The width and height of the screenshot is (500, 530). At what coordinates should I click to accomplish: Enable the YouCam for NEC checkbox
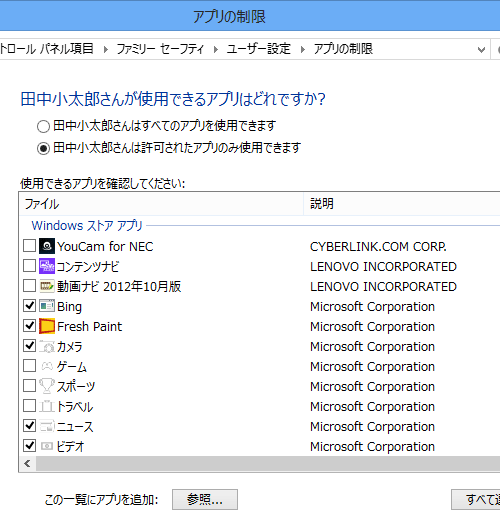click(29, 246)
